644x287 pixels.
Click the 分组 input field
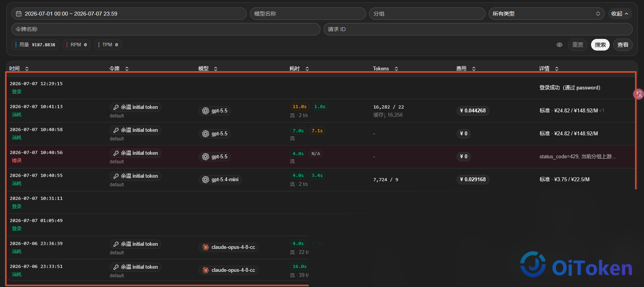(427, 14)
